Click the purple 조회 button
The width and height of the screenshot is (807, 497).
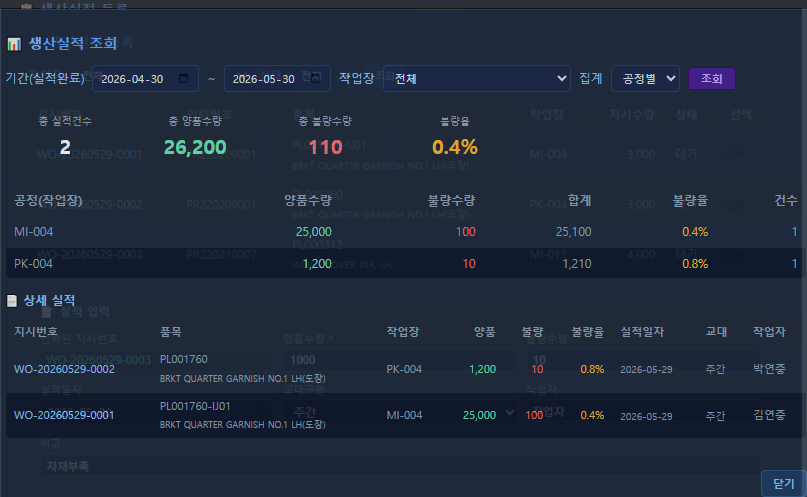coord(712,79)
